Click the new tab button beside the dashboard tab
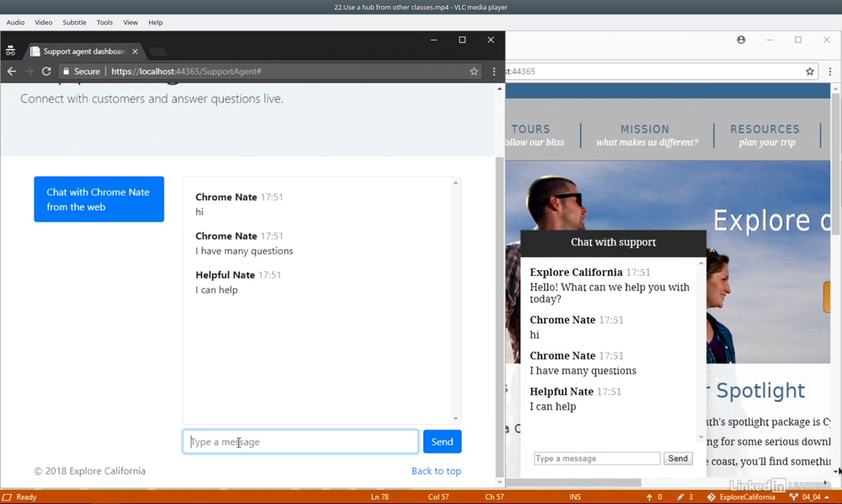Screen dimensions: 842x504 pyautogui.click(x=158, y=52)
